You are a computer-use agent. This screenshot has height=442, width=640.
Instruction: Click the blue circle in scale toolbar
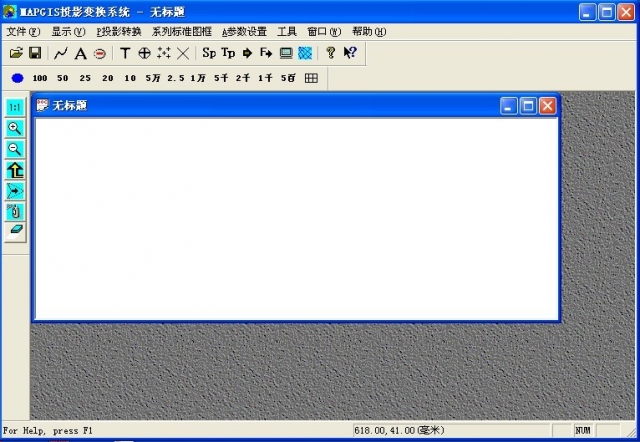point(17,78)
